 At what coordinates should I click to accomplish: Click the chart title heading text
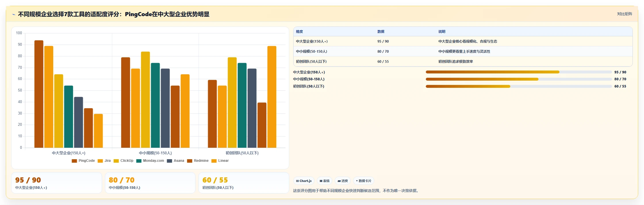click(114, 14)
